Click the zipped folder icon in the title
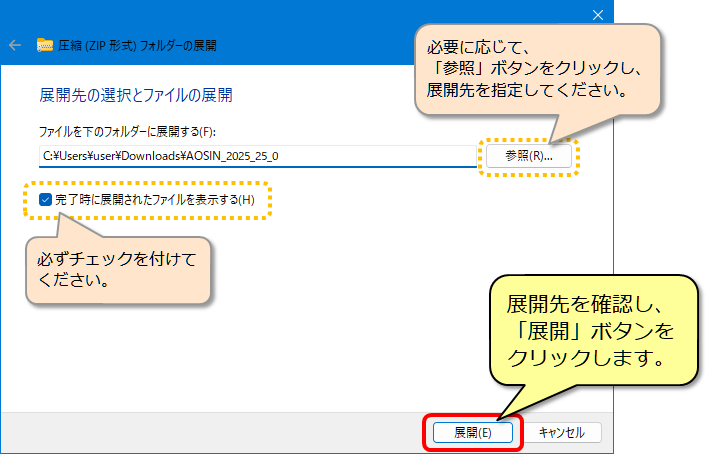708x454 pixels. (45, 45)
